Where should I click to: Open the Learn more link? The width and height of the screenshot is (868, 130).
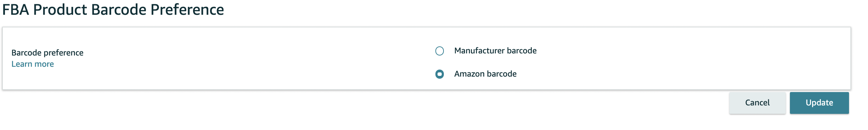click(x=33, y=64)
